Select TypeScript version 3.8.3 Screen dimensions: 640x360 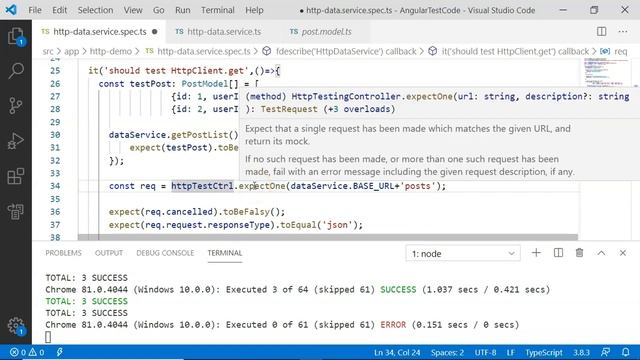coord(581,352)
